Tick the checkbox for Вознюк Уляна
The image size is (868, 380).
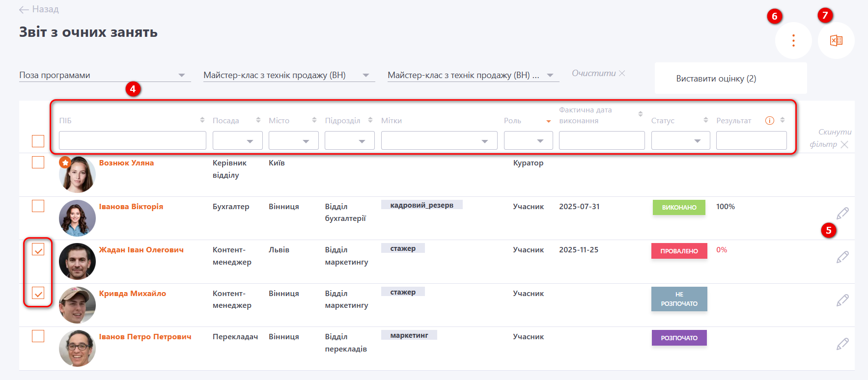pyautogui.click(x=38, y=163)
